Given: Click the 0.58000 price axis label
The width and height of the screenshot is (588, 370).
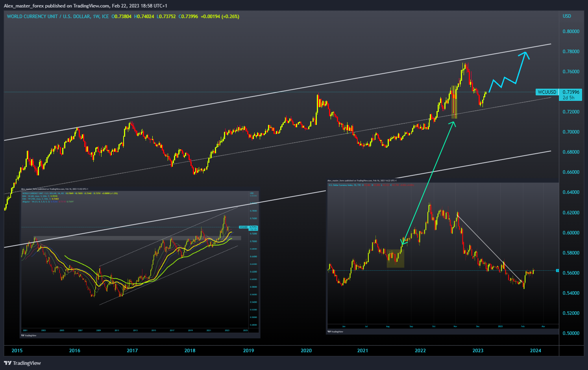Looking at the screenshot, I should (571, 253).
